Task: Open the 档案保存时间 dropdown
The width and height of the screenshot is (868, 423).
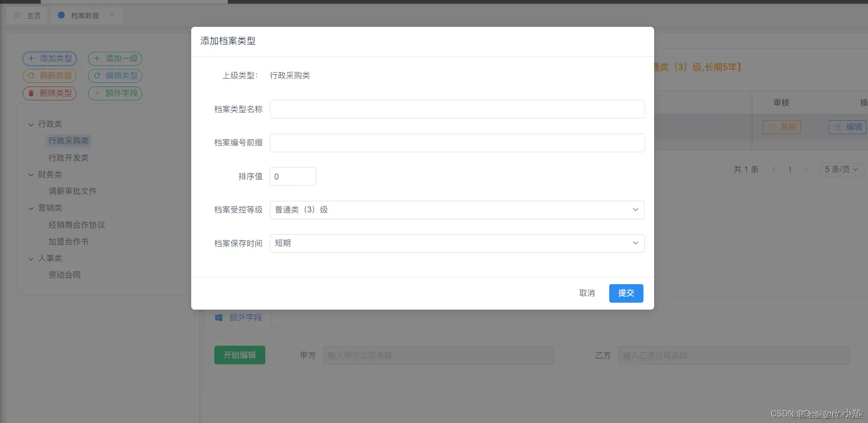Action: point(457,243)
